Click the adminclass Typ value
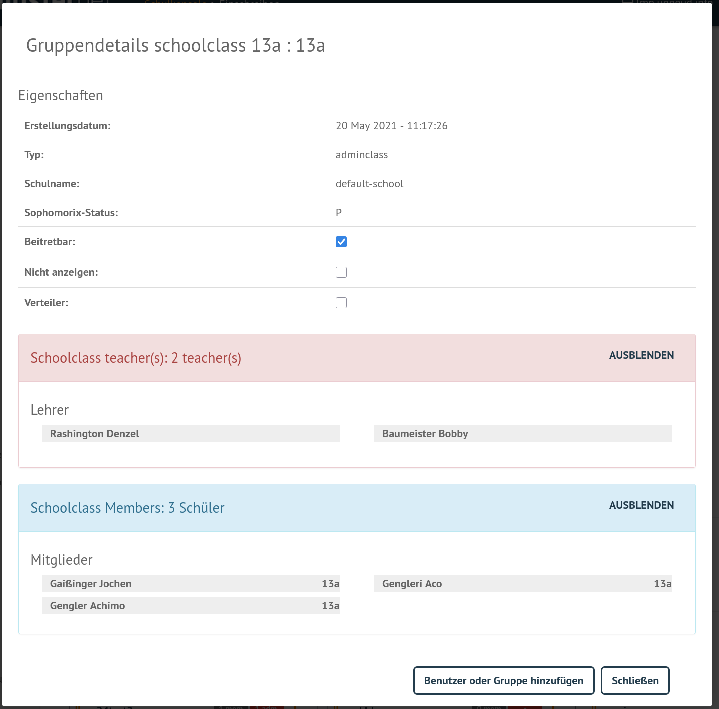 pyautogui.click(x=361, y=155)
